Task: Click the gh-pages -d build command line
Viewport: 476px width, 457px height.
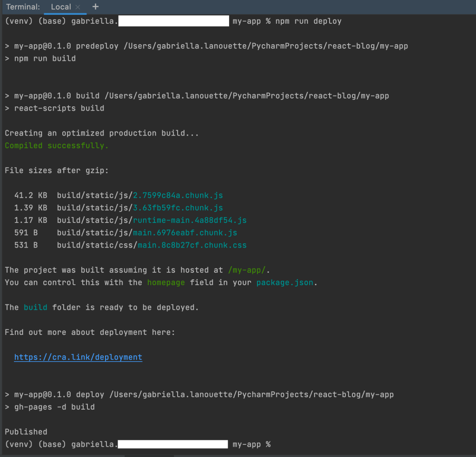Action: (54, 407)
